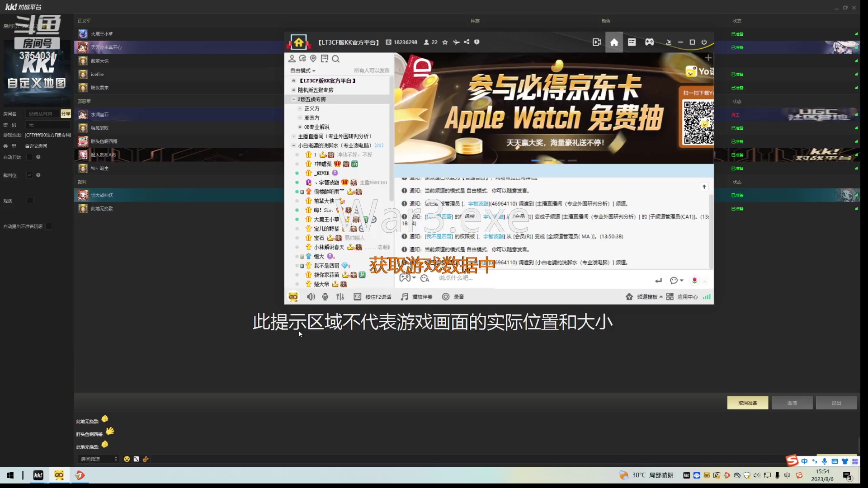868x488 pixels.
Task: Click the 邀请 button
Action: pos(792,403)
